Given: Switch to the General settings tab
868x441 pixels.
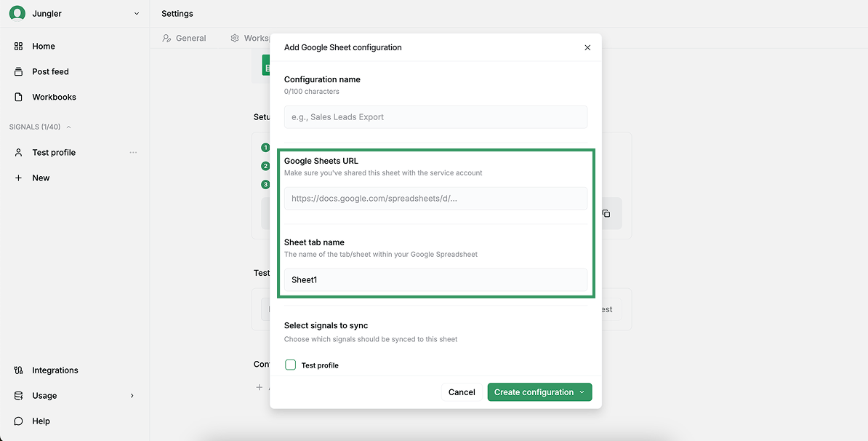Looking at the screenshot, I should click(x=190, y=38).
